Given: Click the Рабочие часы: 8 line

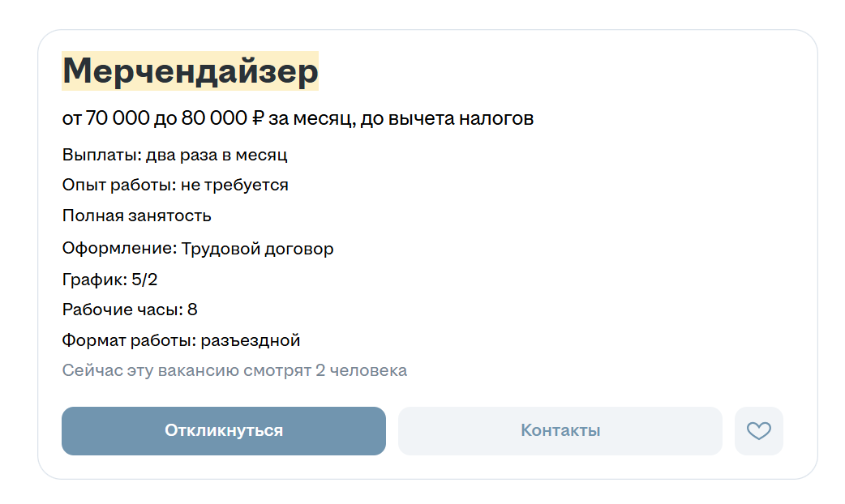Looking at the screenshot, I should click(x=130, y=310).
